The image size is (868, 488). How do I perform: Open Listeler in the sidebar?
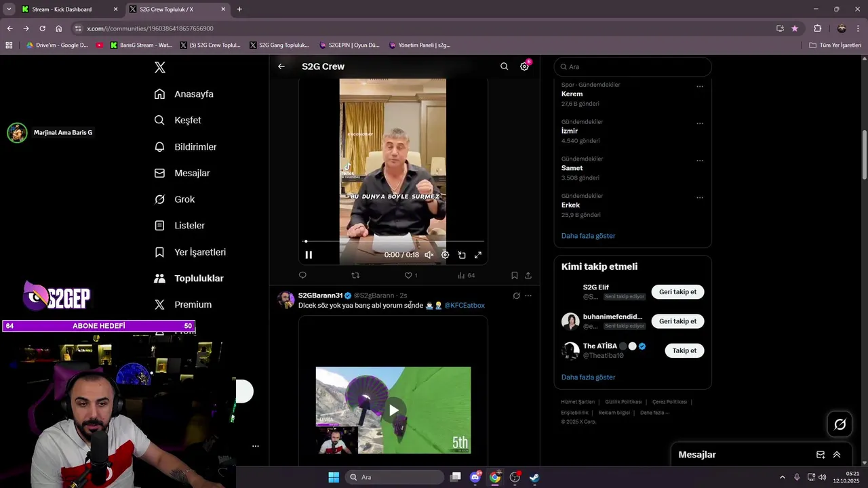pyautogui.click(x=179, y=225)
